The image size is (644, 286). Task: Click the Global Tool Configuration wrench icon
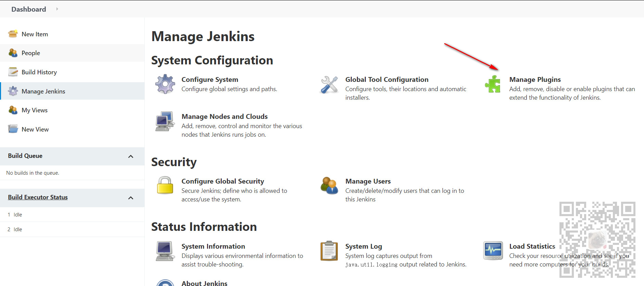tap(329, 84)
